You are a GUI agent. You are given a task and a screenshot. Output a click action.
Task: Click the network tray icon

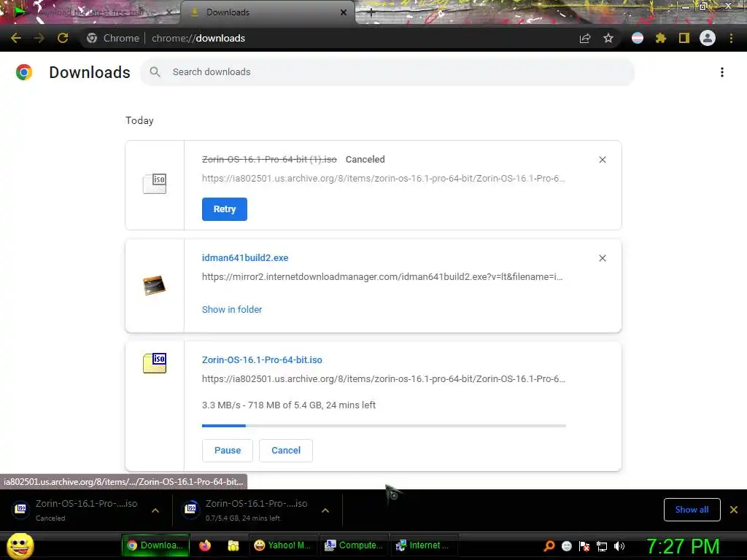[602, 546]
